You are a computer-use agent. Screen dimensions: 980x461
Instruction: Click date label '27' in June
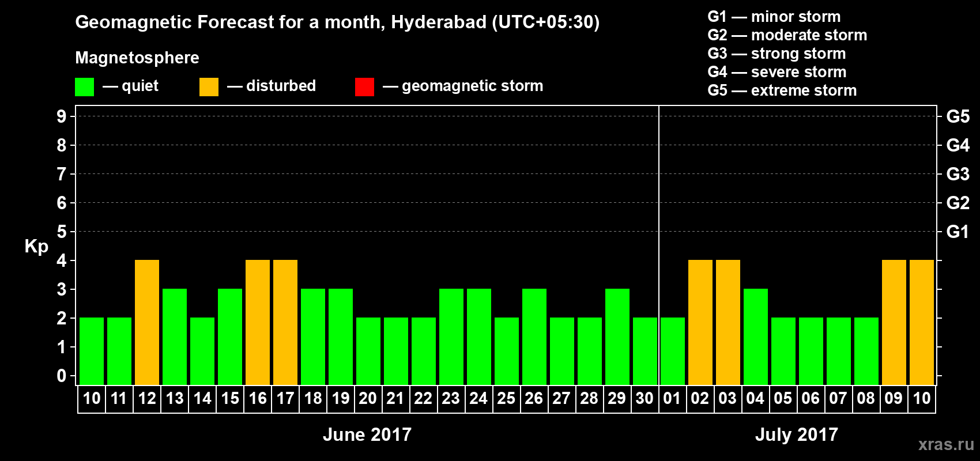click(561, 399)
